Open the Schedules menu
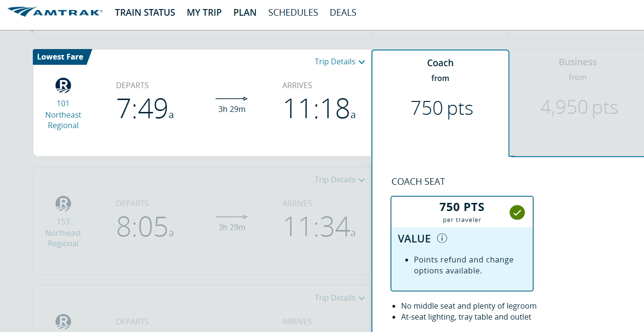The image size is (644, 332). (x=293, y=13)
